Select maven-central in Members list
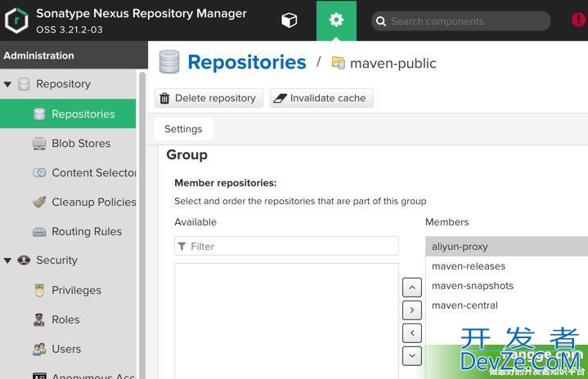Screen dimensions: 588x379 coord(506,305)
